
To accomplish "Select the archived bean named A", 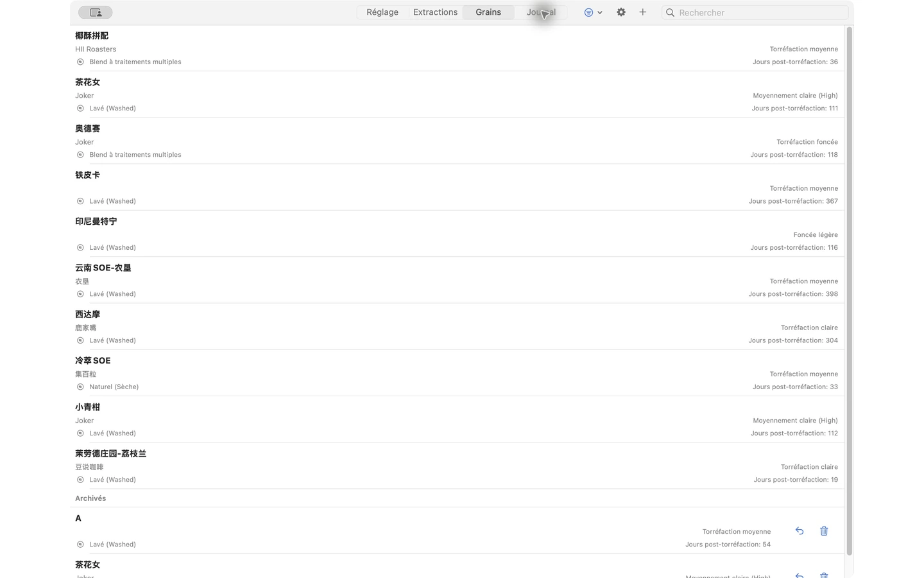I will click(x=78, y=518).
